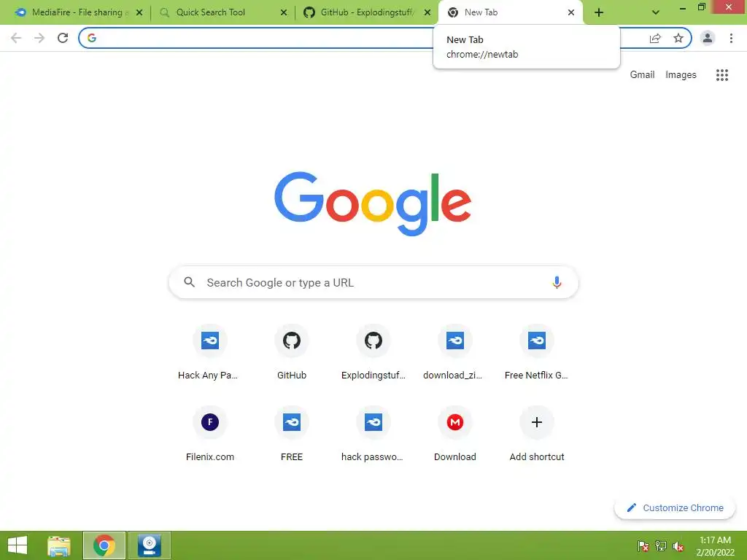Open a new tab with plus button

pos(599,12)
